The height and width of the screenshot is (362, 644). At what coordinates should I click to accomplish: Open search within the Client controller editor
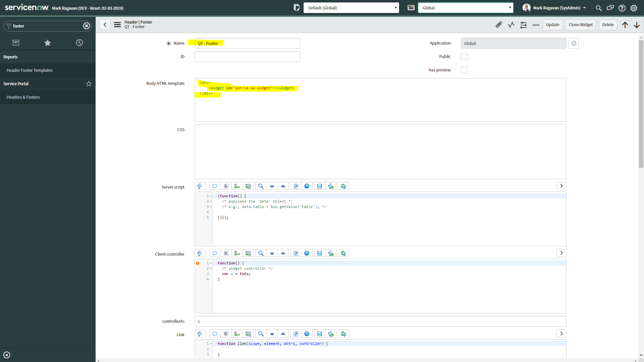click(261, 253)
